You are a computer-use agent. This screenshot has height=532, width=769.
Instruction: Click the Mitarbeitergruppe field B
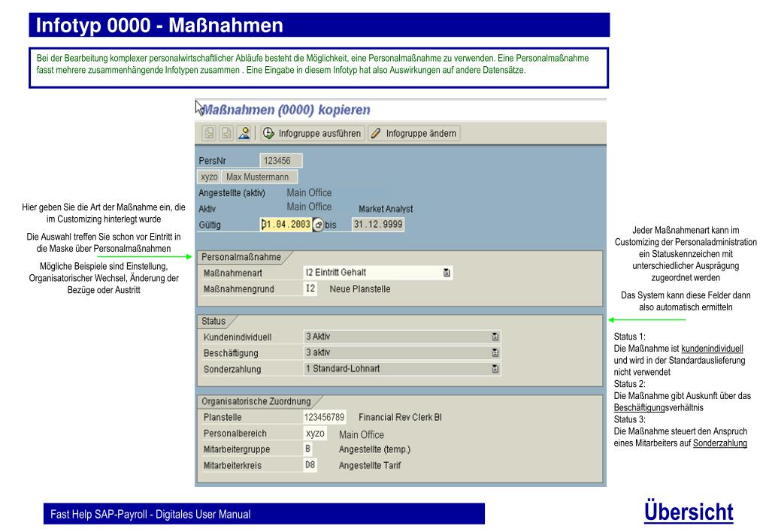[x=310, y=449]
